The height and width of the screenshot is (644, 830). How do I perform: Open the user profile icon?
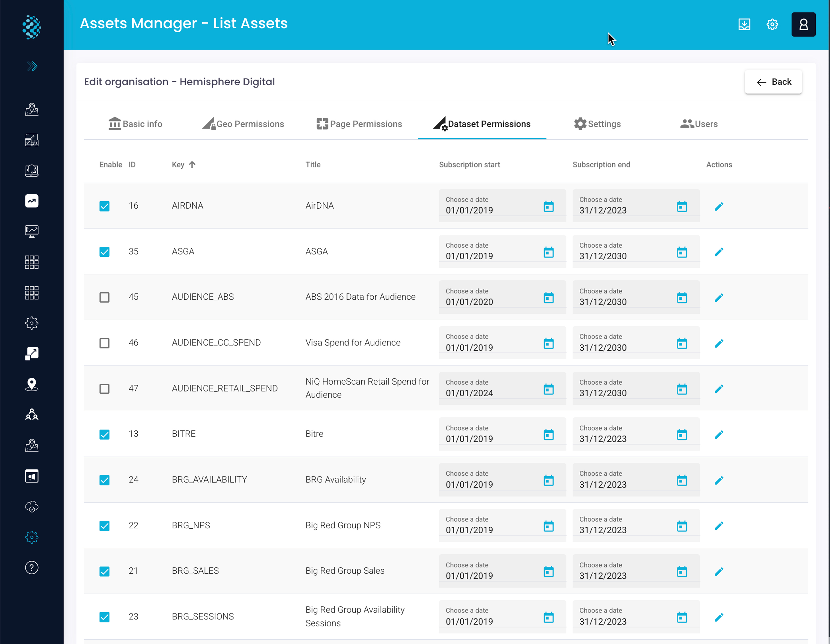[803, 25]
